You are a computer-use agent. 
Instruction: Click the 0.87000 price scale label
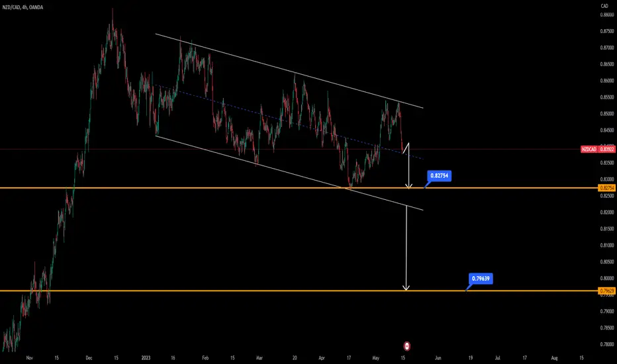[x=607, y=48]
